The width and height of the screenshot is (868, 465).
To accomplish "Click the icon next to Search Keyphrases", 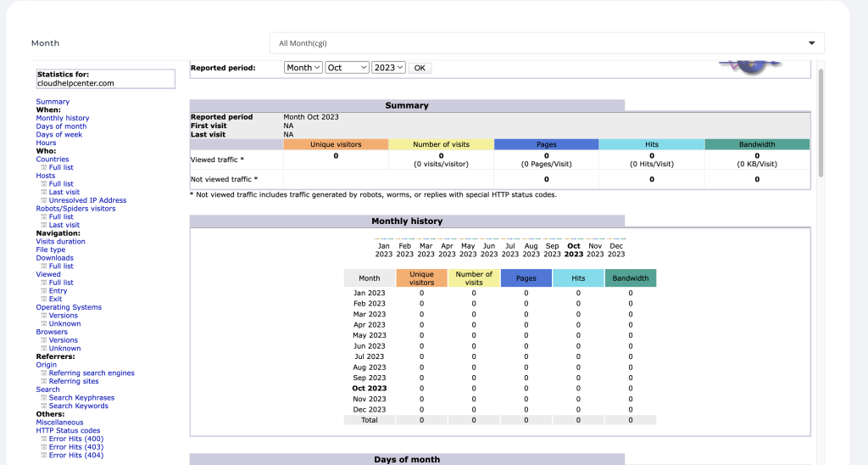I will [x=43, y=398].
